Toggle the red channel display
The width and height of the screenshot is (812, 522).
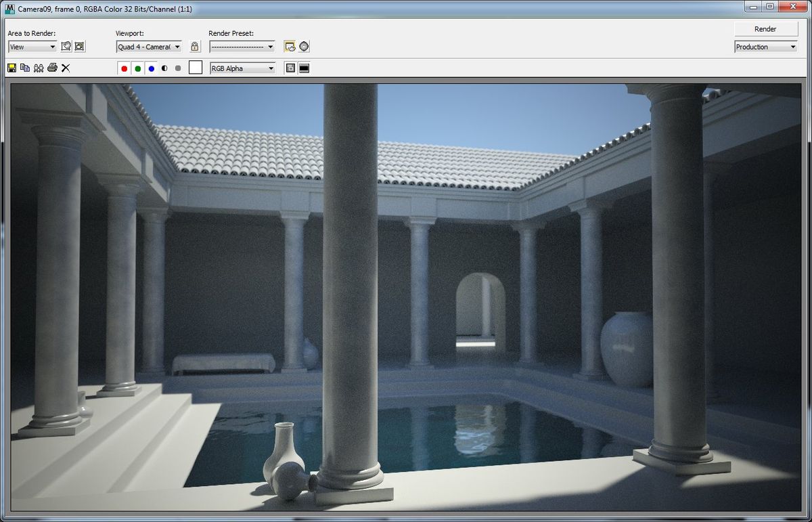coord(124,68)
